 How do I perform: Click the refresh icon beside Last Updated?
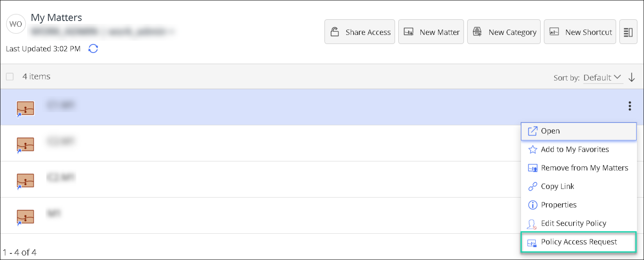[x=93, y=48]
